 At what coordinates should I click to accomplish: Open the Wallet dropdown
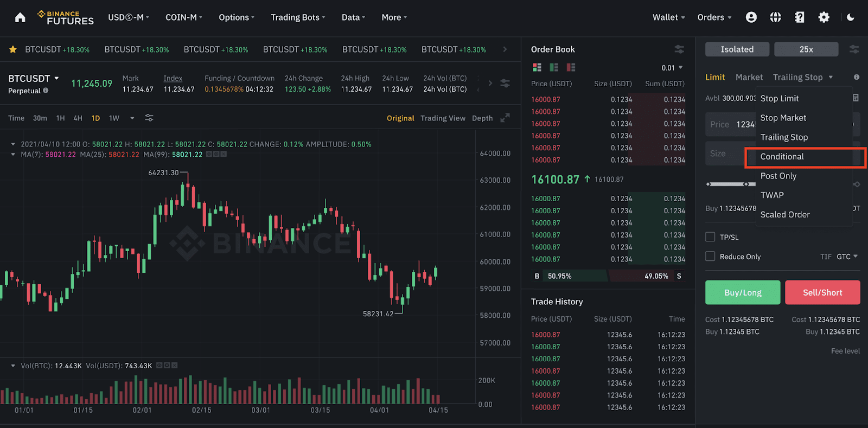[669, 17]
